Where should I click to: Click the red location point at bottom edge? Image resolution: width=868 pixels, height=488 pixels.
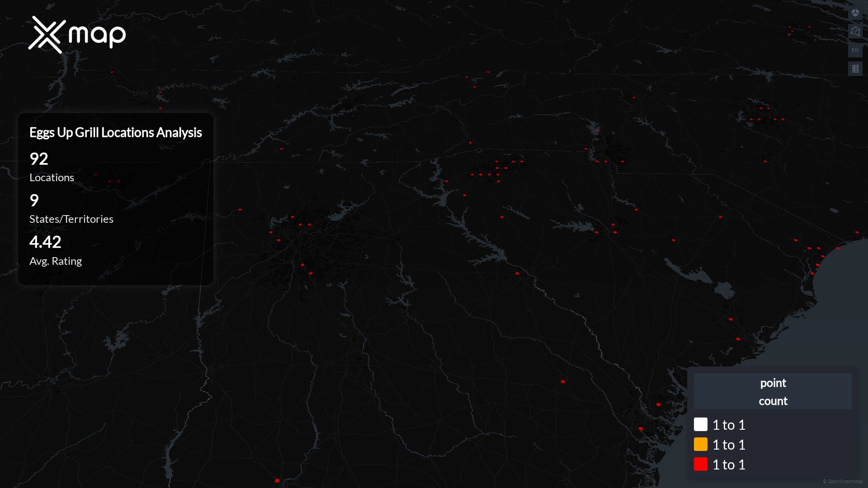tap(277, 481)
